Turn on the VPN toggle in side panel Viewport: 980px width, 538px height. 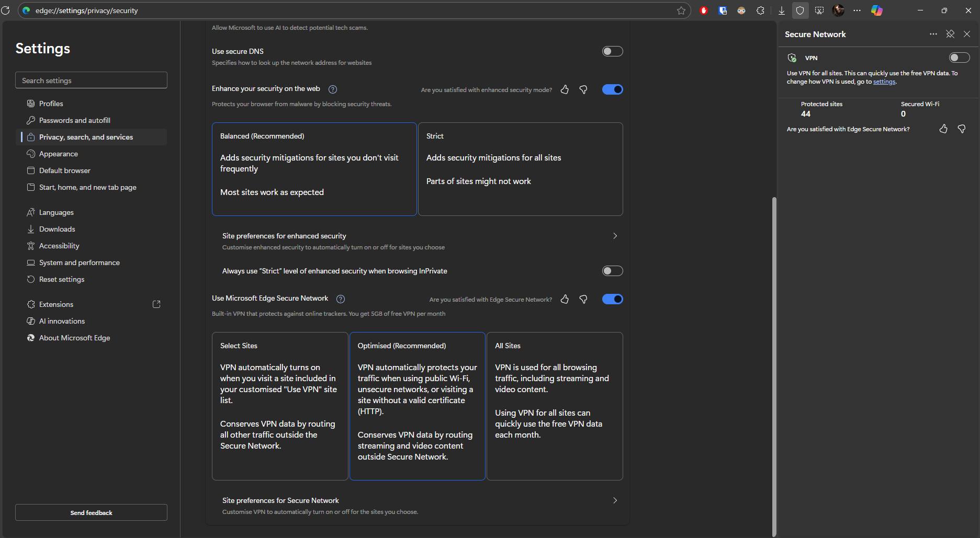coord(959,58)
